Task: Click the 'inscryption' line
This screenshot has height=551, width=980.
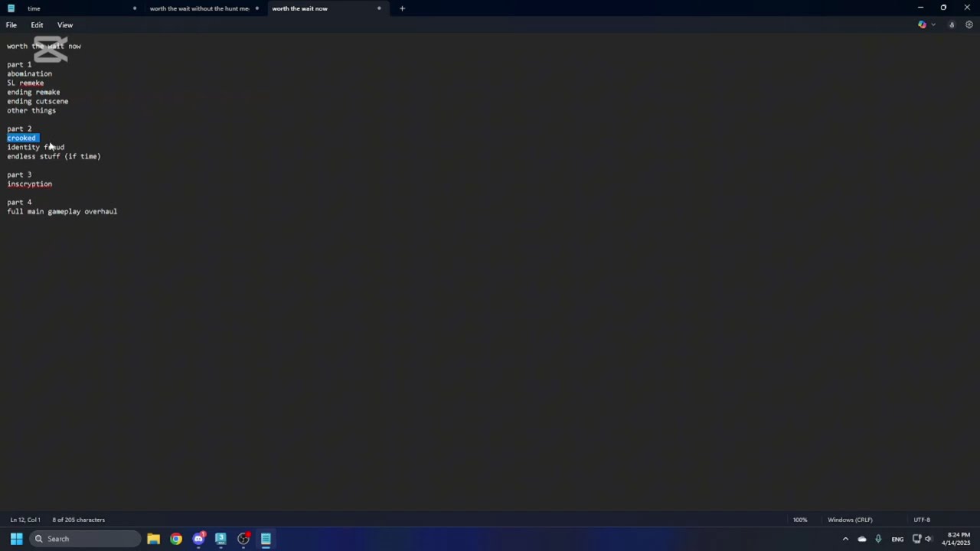Action: click(x=30, y=184)
